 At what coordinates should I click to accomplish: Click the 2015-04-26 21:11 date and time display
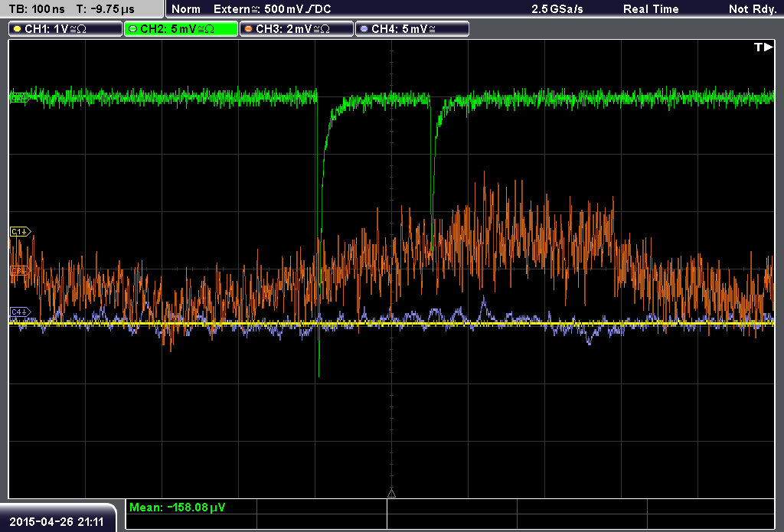point(57,521)
